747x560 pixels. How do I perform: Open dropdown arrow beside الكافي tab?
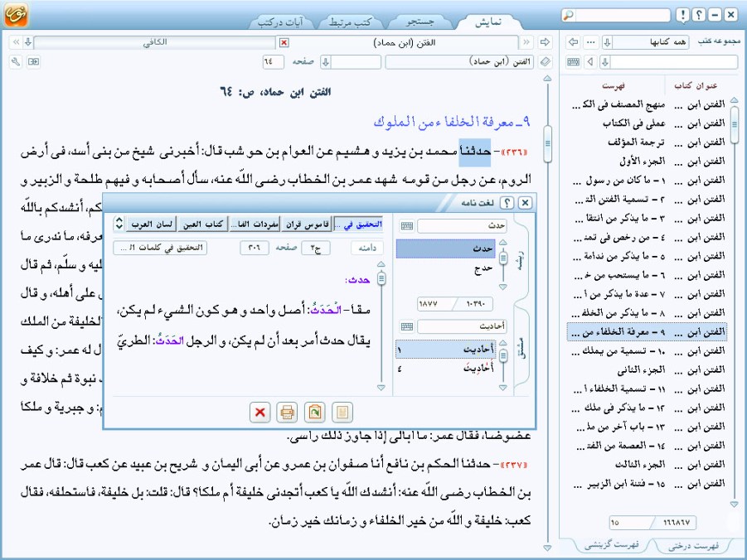tap(28, 42)
